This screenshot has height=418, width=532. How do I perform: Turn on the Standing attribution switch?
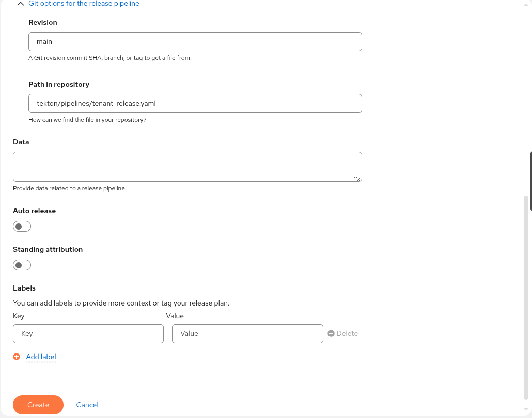click(22, 265)
